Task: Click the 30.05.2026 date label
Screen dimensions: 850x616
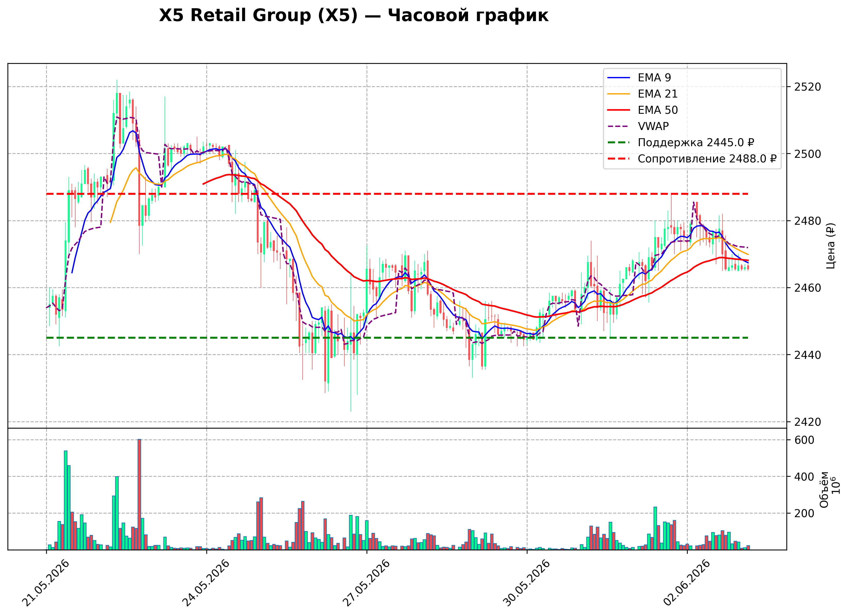Action: click(x=526, y=583)
